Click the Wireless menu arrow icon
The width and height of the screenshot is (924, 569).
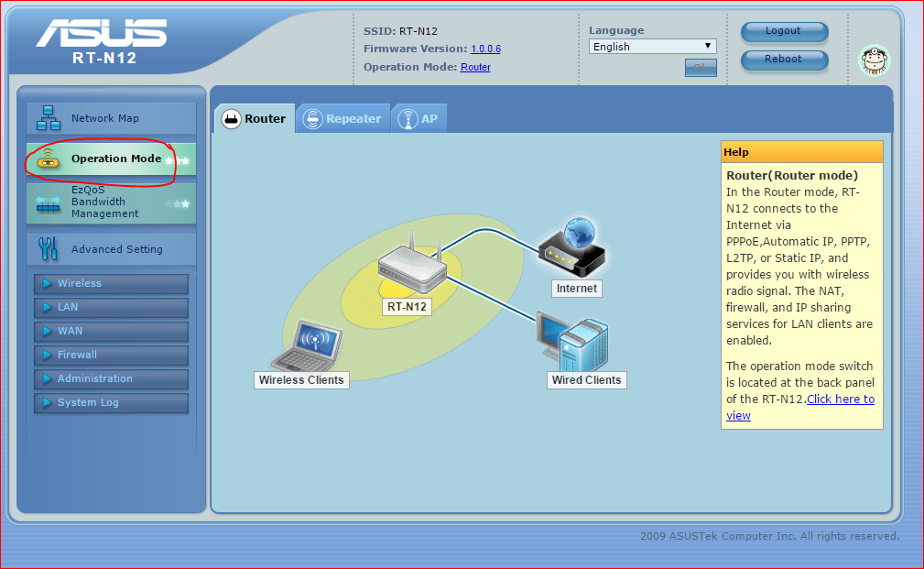click(47, 284)
